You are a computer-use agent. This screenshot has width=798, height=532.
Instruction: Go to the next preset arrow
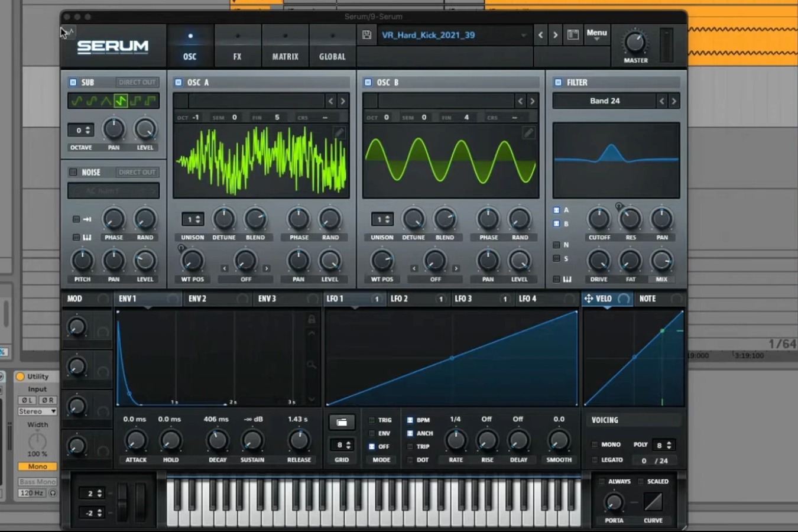click(x=555, y=35)
